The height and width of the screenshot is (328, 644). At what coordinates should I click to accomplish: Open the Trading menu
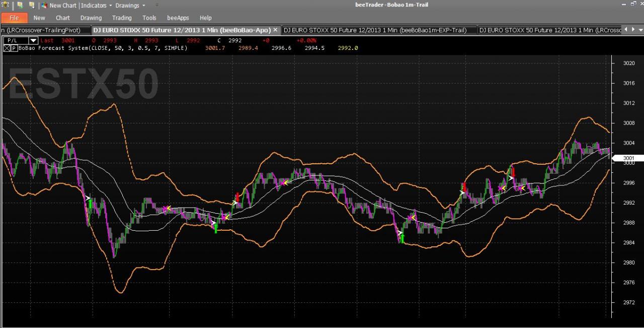tap(122, 18)
